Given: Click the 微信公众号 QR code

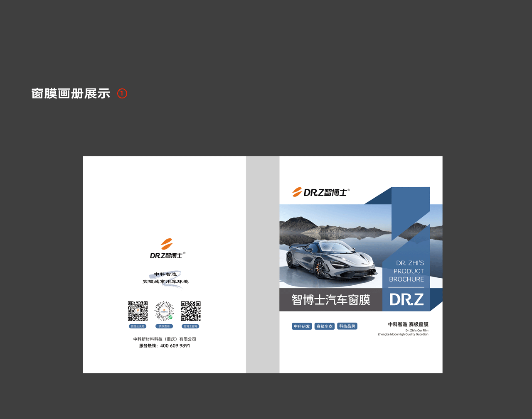Looking at the screenshot, I should (138, 311).
